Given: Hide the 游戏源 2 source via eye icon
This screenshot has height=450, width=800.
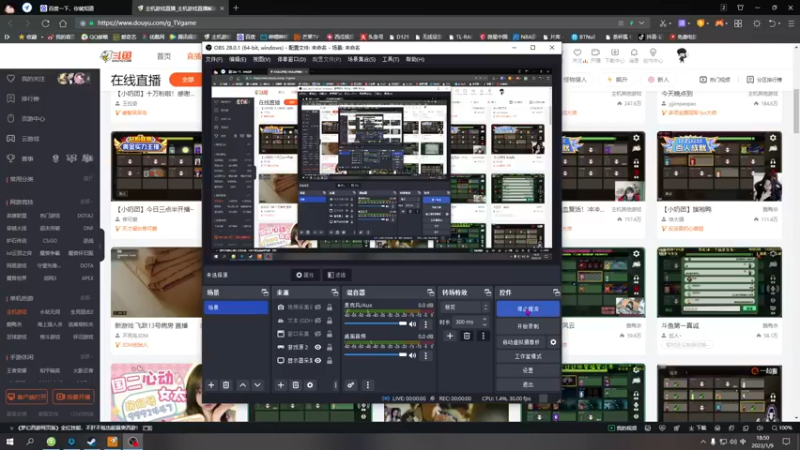Looking at the screenshot, I should pyautogui.click(x=318, y=347).
